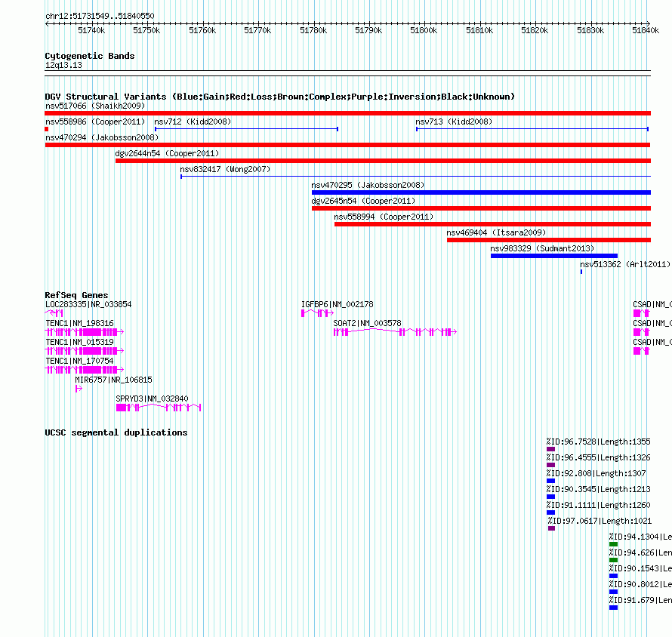Screen dimensions: 672x637
Task: Click the IGFBP6|NM_002178 gene glyph
Action: click(x=318, y=313)
